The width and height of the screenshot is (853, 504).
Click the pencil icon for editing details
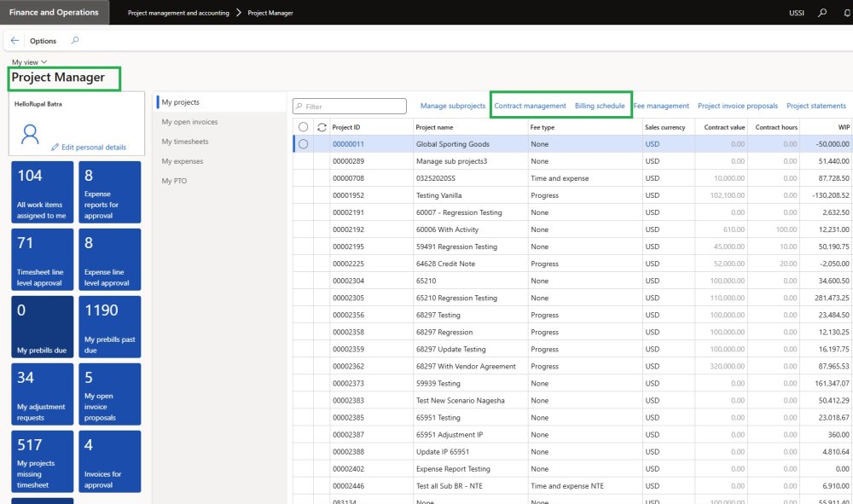pyautogui.click(x=55, y=148)
